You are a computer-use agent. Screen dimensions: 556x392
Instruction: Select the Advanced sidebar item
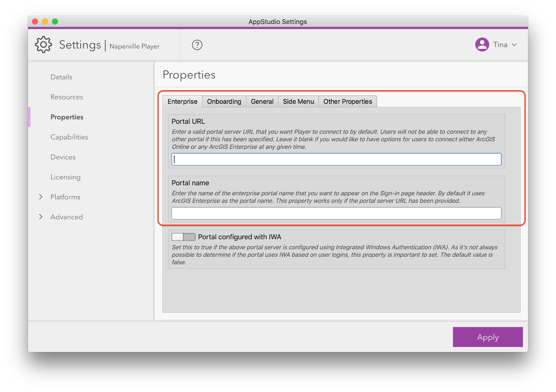(67, 217)
